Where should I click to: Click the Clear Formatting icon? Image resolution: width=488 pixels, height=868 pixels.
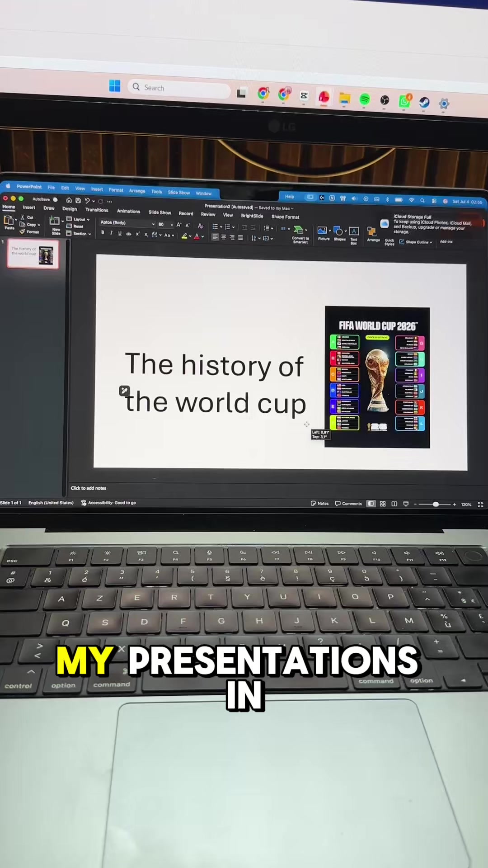201,226
